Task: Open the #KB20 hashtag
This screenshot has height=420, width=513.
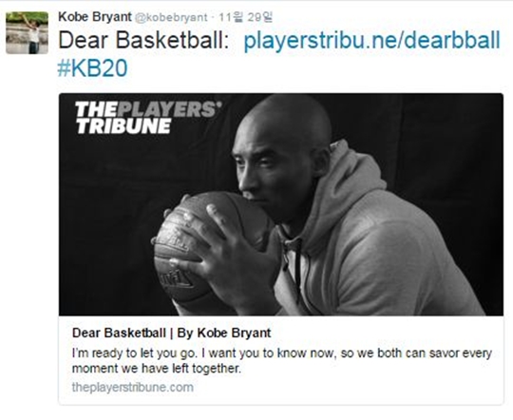Action: point(92,68)
